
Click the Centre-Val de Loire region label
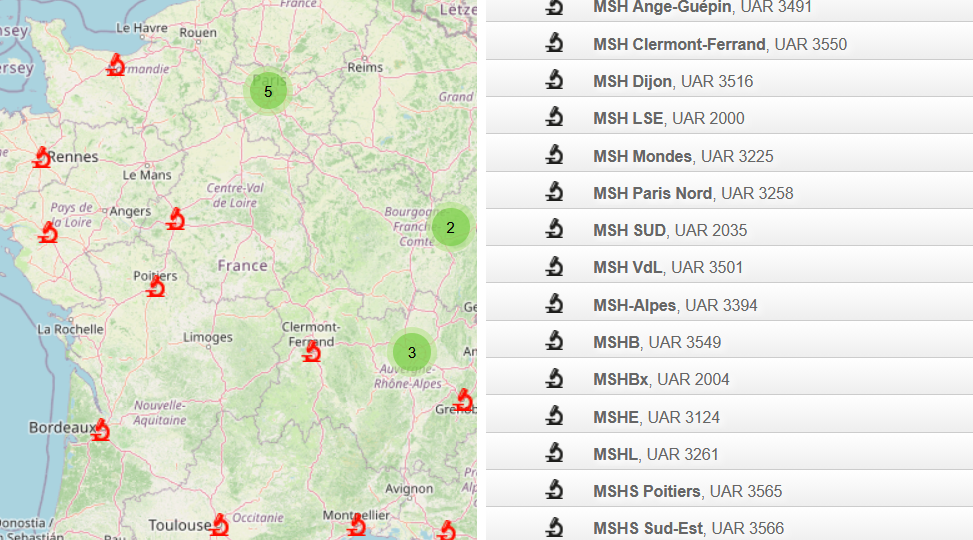click(x=235, y=195)
